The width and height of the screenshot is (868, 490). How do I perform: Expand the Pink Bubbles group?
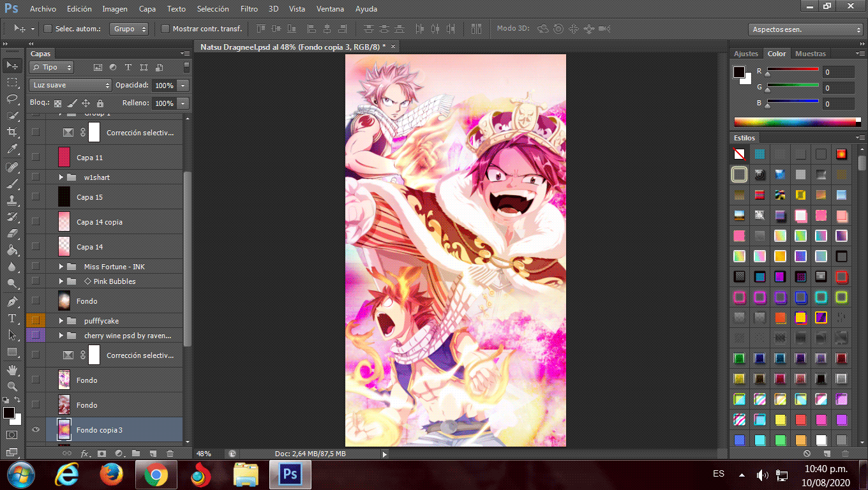[62, 281]
